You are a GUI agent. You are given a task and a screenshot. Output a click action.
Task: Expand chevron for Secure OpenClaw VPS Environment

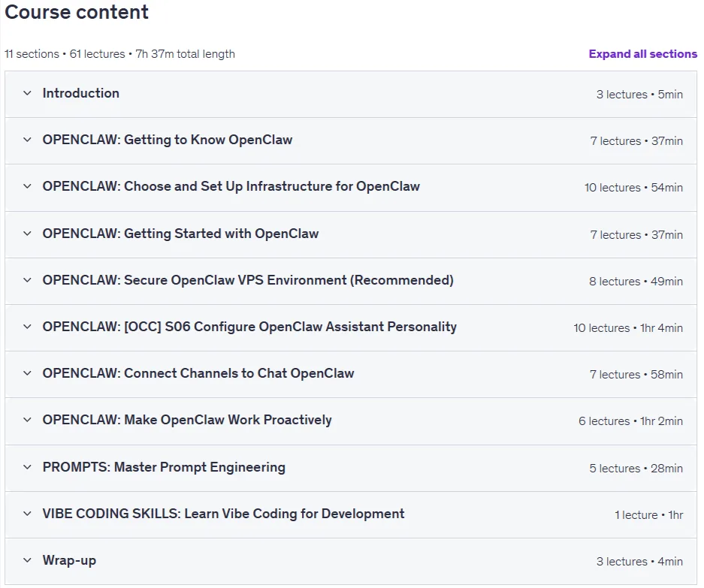coord(27,280)
